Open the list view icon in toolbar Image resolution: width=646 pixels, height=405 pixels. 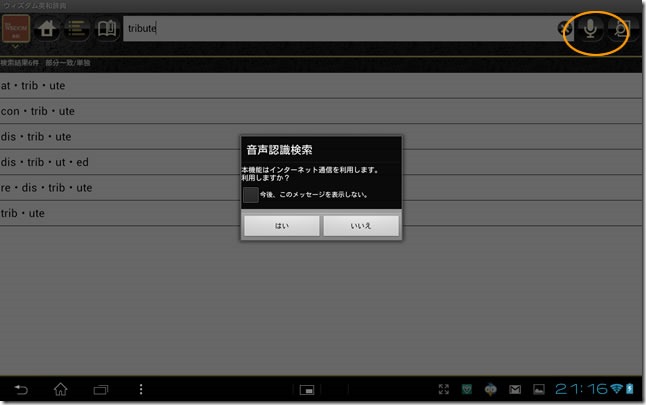click(77, 28)
